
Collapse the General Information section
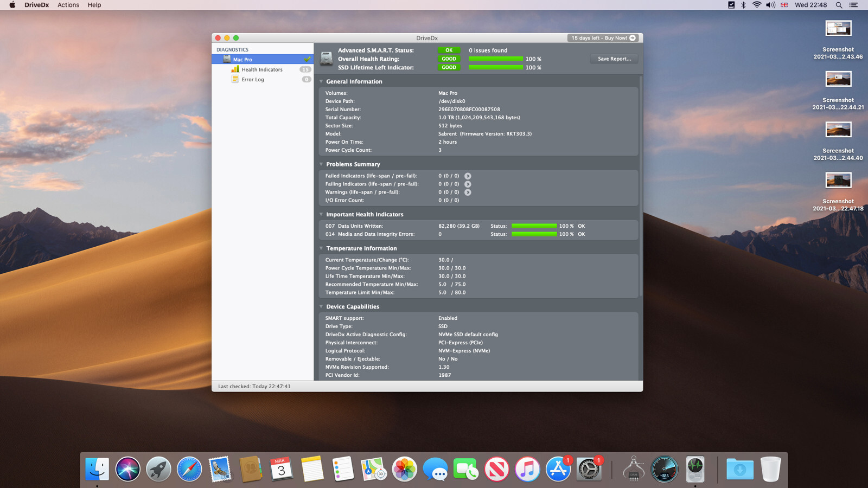pyautogui.click(x=321, y=81)
